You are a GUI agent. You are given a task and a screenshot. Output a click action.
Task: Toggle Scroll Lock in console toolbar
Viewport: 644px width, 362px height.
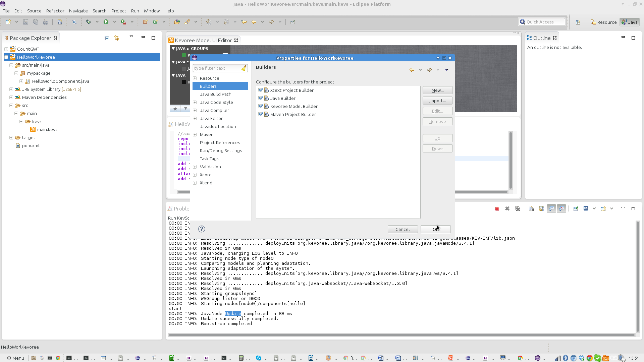pyautogui.click(x=541, y=208)
